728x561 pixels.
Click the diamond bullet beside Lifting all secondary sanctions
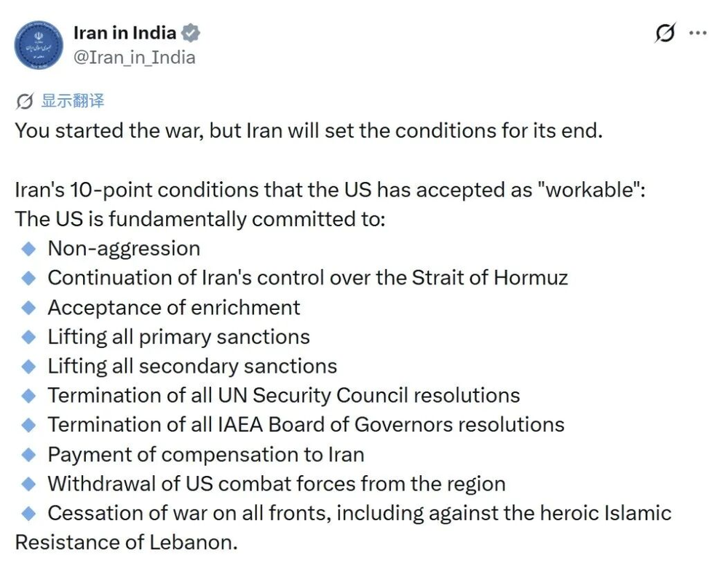[28, 366]
